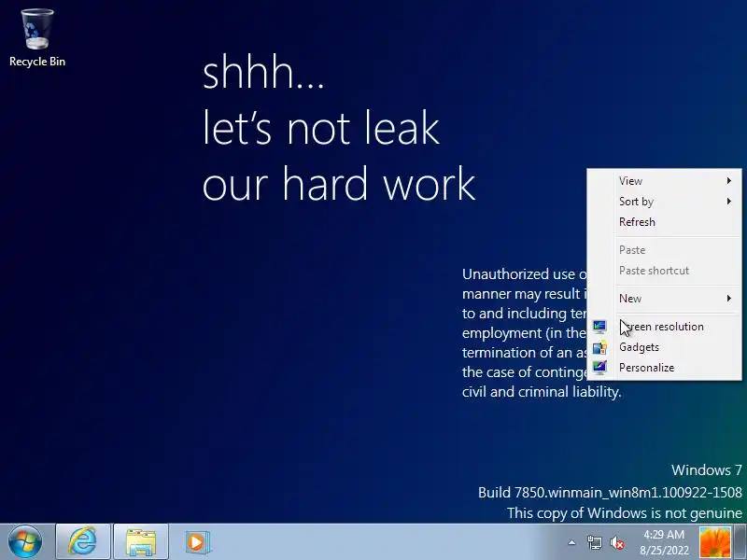This screenshot has width=747, height=560.
Task: Open the clock showing 4:29 AM
Action: click(664, 542)
